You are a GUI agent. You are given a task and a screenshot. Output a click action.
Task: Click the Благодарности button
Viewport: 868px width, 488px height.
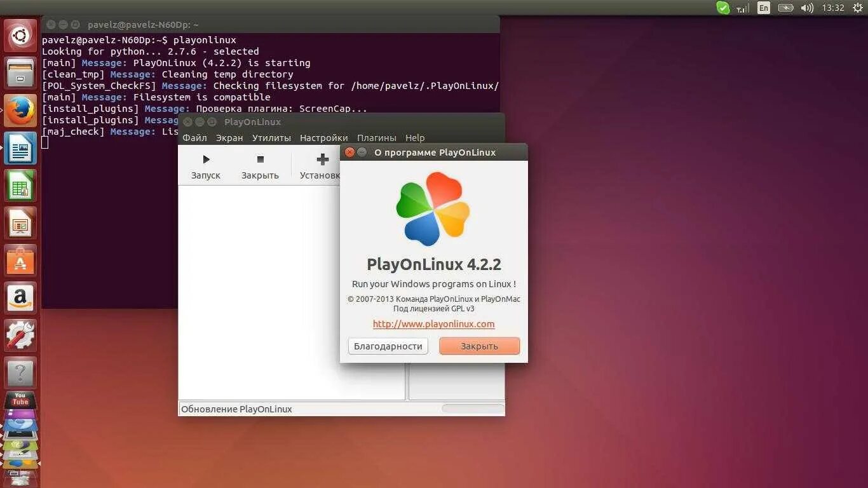point(388,346)
